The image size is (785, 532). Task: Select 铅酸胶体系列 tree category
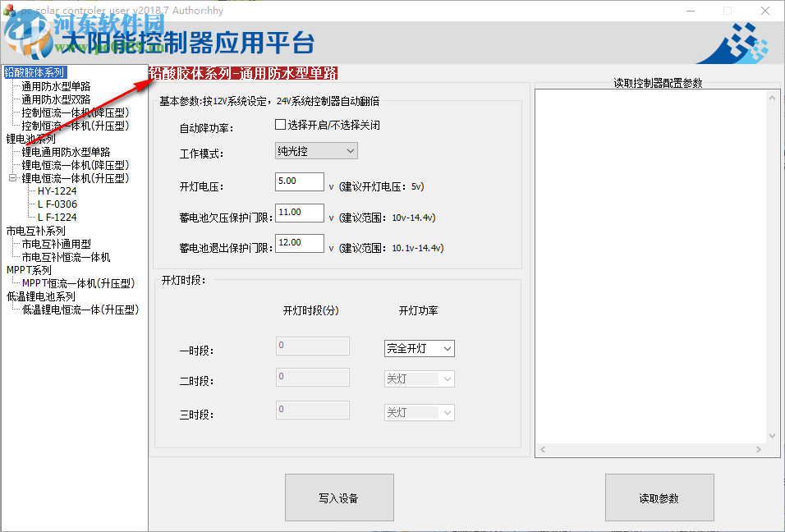[x=35, y=72]
